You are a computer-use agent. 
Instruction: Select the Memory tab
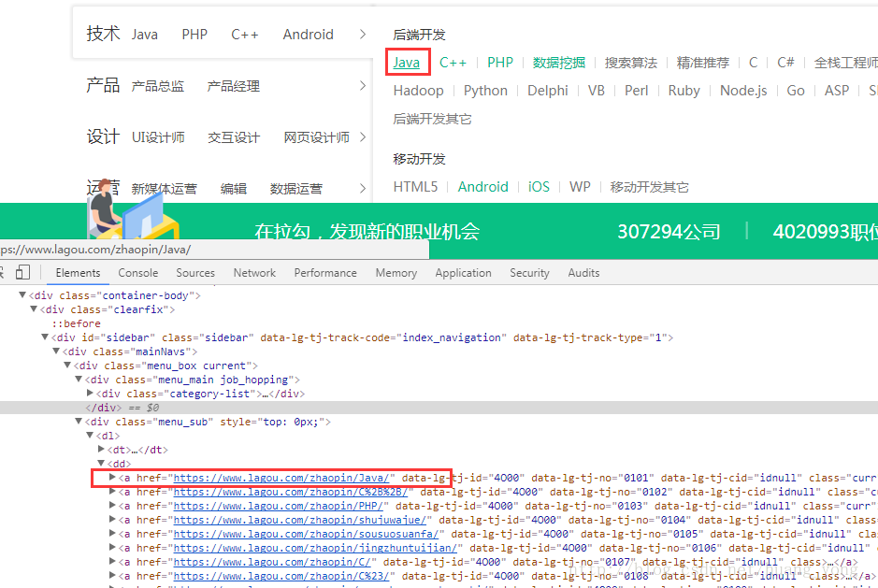click(396, 273)
